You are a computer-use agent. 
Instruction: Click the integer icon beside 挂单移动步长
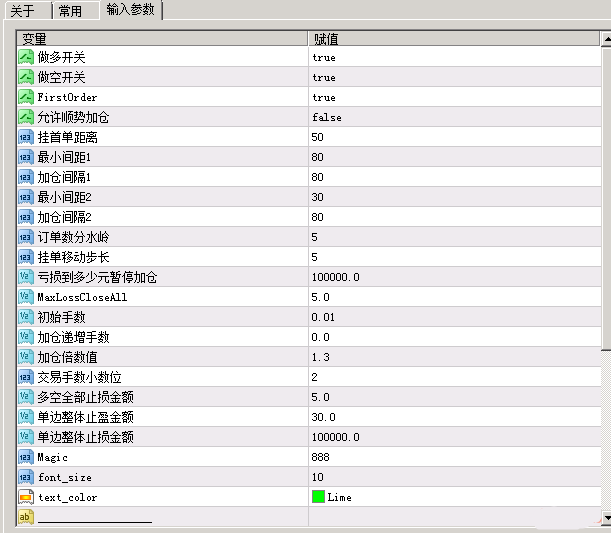[26, 257]
